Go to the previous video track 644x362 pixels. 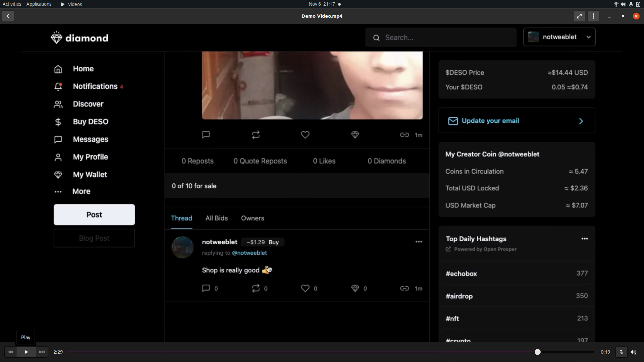pyautogui.click(x=10, y=352)
